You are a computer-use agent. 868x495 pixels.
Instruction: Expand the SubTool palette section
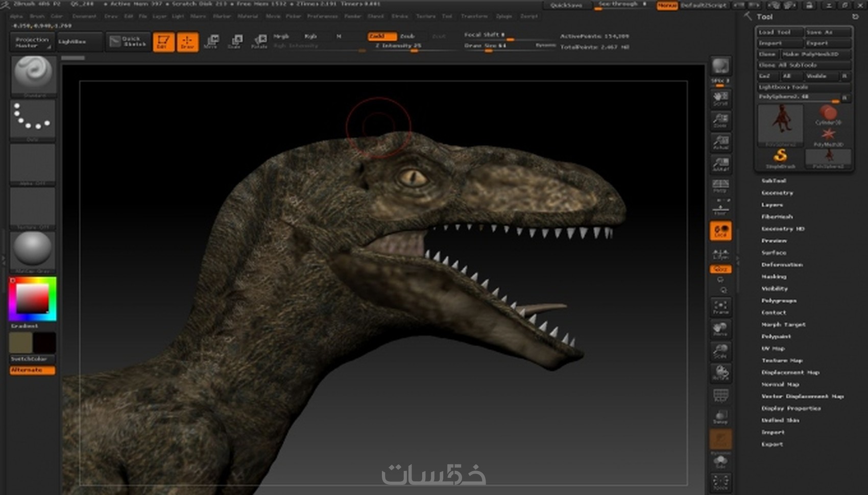point(774,181)
